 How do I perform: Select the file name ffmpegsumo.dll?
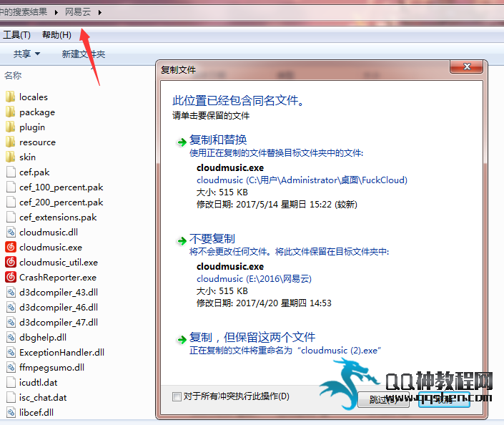[51, 367]
